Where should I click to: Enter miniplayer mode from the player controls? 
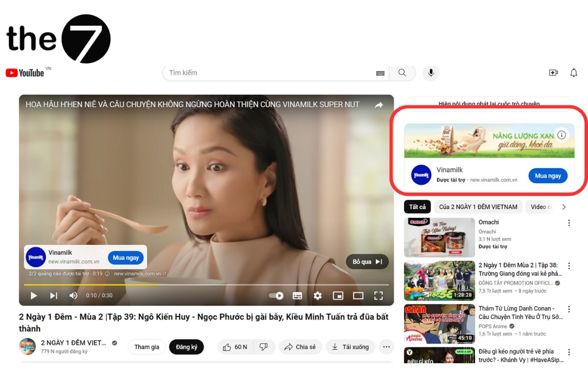[x=338, y=295]
